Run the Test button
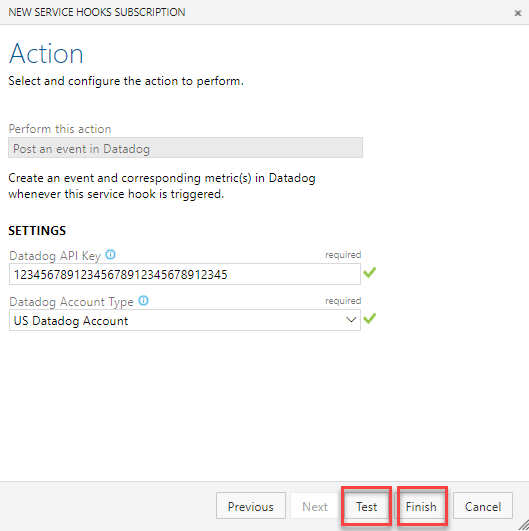Image resolution: width=529 pixels, height=531 pixels. tap(366, 506)
